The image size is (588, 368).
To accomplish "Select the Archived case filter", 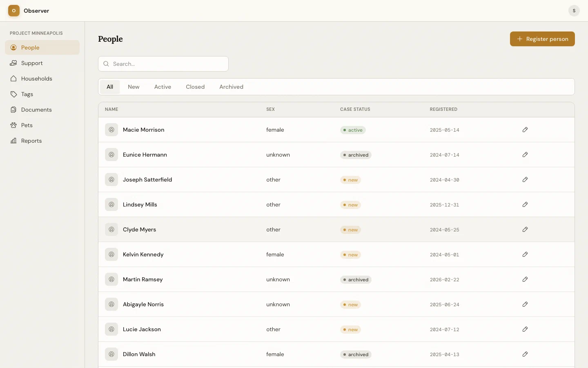I will [x=231, y=87].
